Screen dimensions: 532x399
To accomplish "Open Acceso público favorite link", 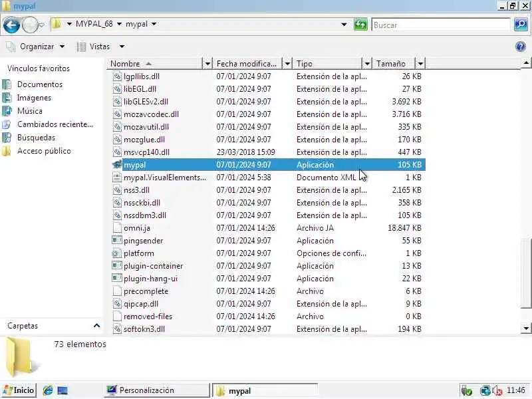I will [x=44, y=151].
